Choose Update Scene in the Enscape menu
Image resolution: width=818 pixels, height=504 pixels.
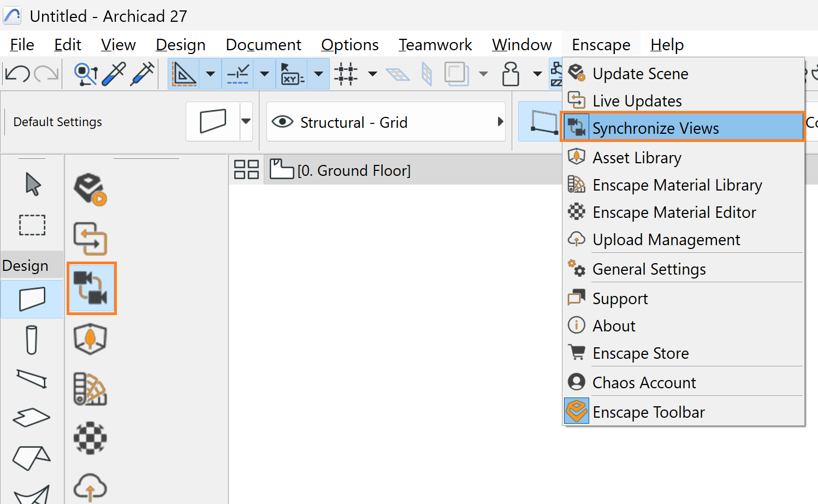click(x=684, y=74)
